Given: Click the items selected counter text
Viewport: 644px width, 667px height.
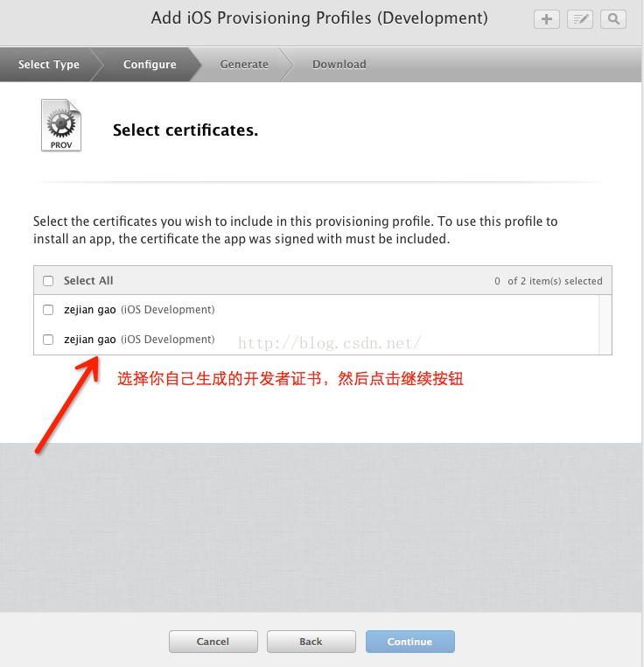Looking at the screenshot, I should [x=549, y=281].
